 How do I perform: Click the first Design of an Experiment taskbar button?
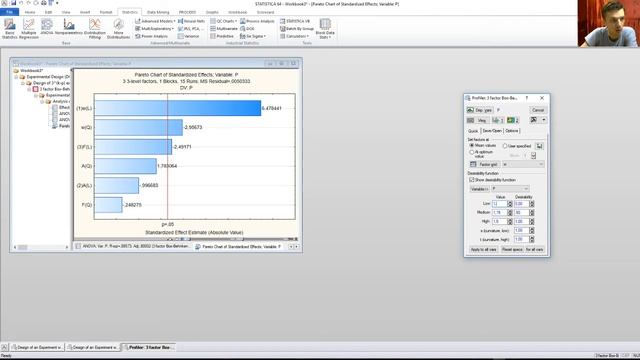point(37,347)
